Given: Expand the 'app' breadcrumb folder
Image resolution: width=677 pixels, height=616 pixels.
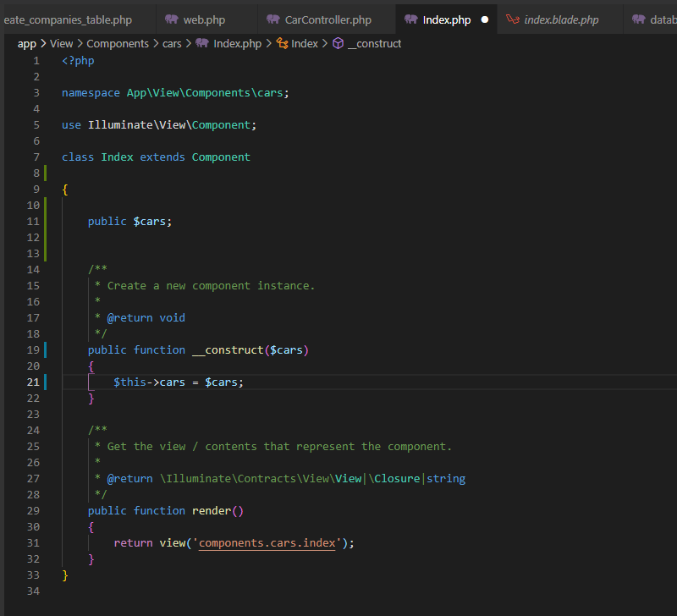Looking at the screenshot, I should point(27,43).
